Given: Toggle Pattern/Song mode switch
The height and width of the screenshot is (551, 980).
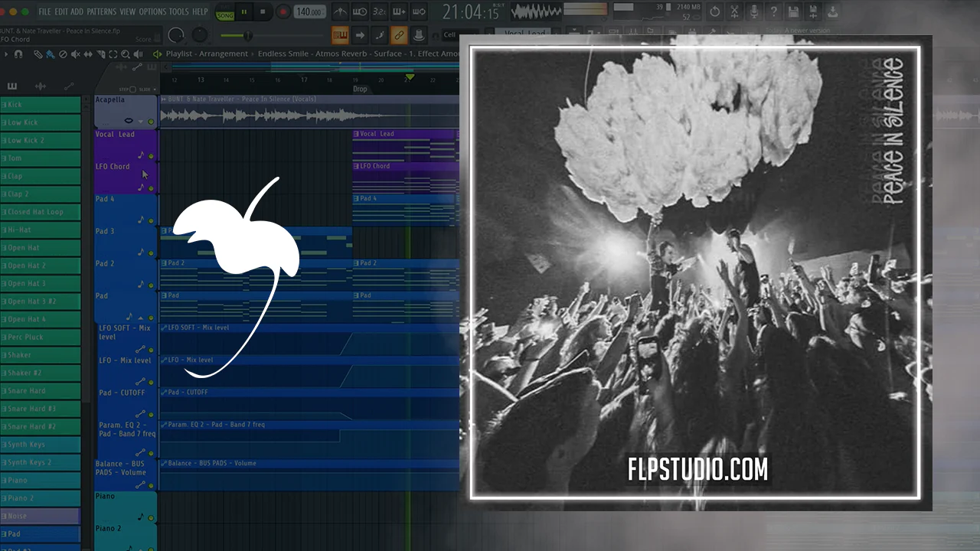Looking at the screenshot, I should coord(225,13).
